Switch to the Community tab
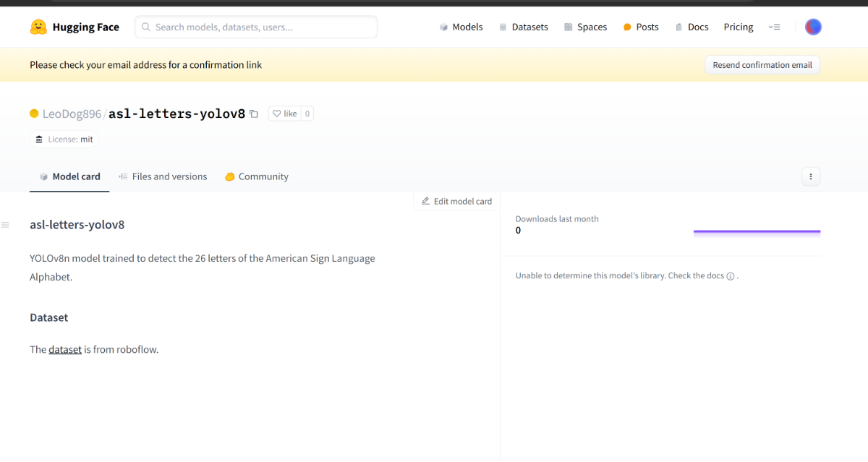 pyautogui.click(x=257, y=176)
